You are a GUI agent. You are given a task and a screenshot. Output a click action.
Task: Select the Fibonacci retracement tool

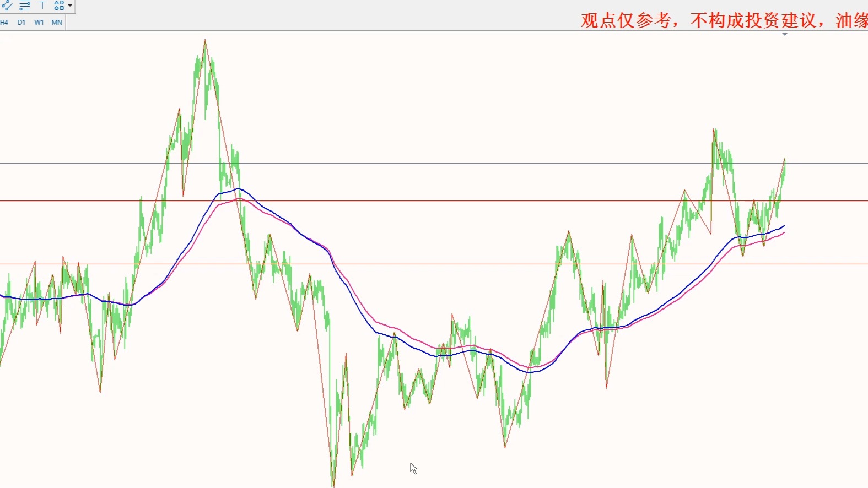coord(25,6)
